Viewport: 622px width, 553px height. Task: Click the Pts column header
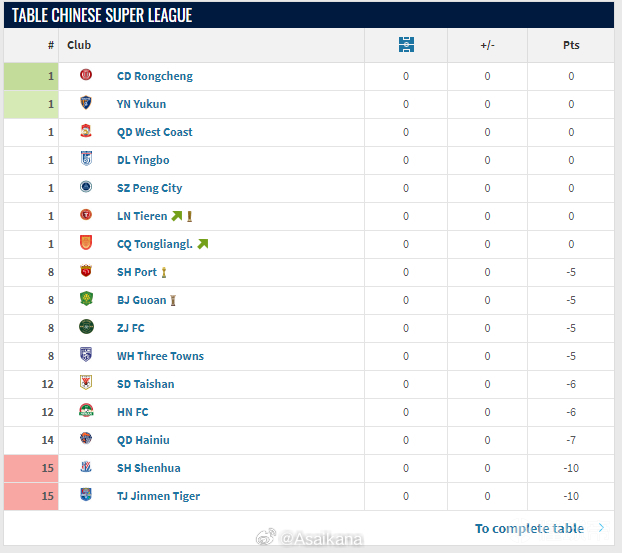click(571, 45)
